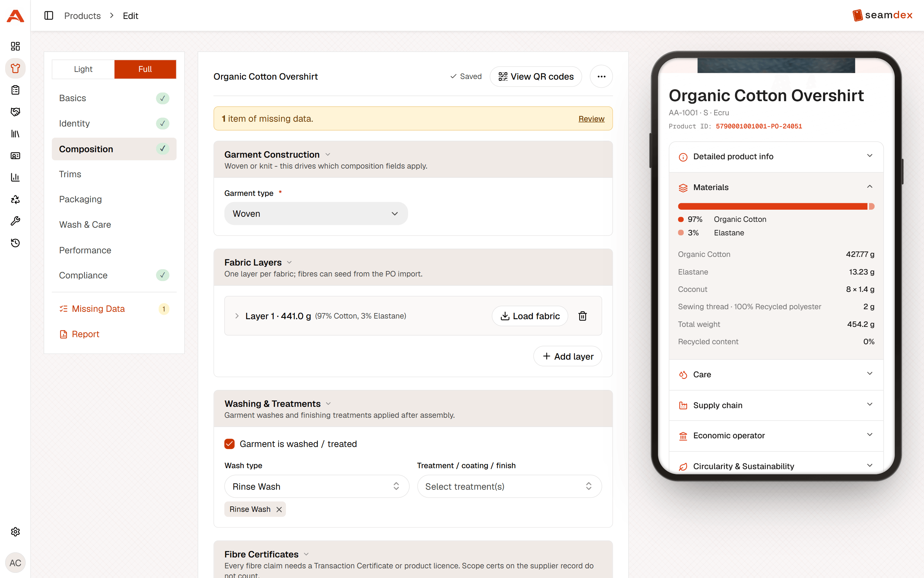The height and width of the screenshot is (578, 924).
Task: Expand the Economic operator panel chevron
Action: click(x=870, y=435)
